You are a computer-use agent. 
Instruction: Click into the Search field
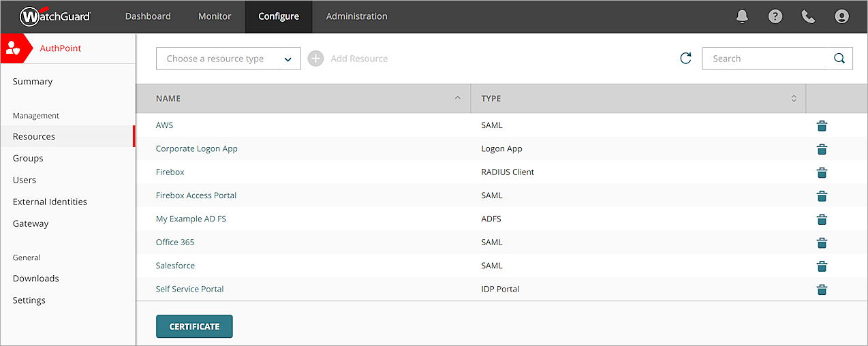[763, 59]
